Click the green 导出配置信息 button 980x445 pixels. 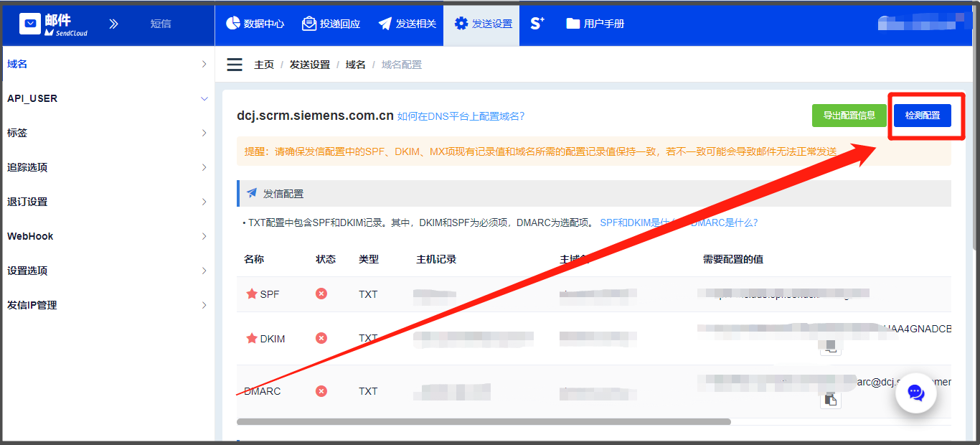point(849,115)
